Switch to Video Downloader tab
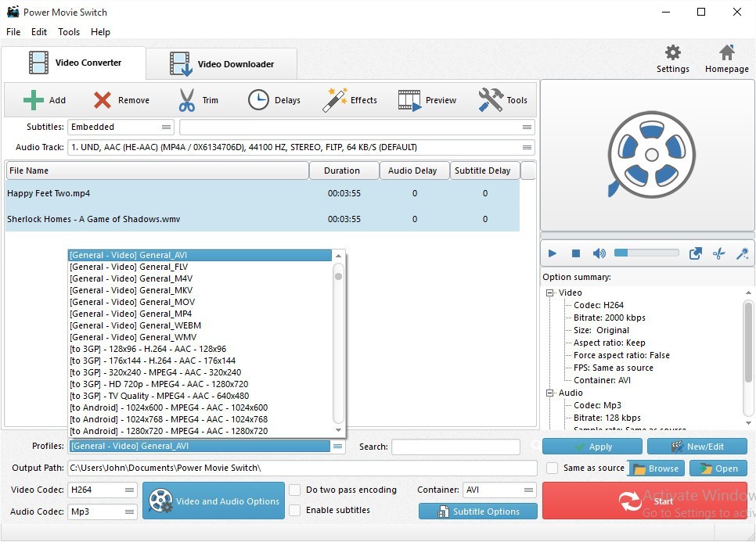This screenshot has height=542, width=756. pyautogui.click(x=221, y=64)
